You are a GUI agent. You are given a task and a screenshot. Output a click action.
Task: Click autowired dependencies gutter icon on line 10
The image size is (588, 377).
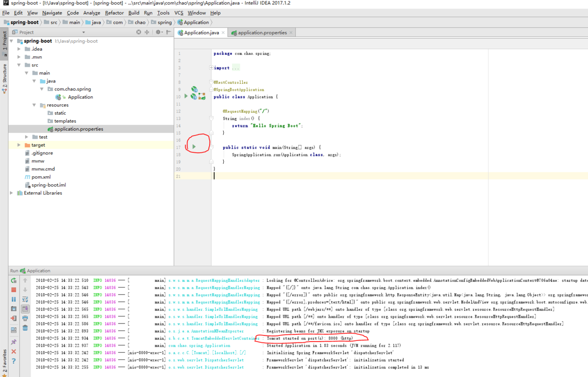tap(202, 96)
